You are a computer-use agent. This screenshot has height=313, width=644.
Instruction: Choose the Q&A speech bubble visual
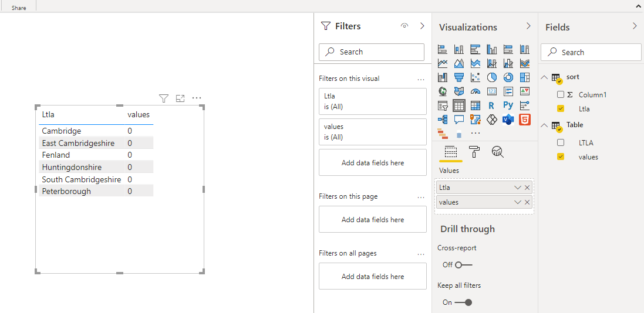pyautogui.click(x=458, y=120)
